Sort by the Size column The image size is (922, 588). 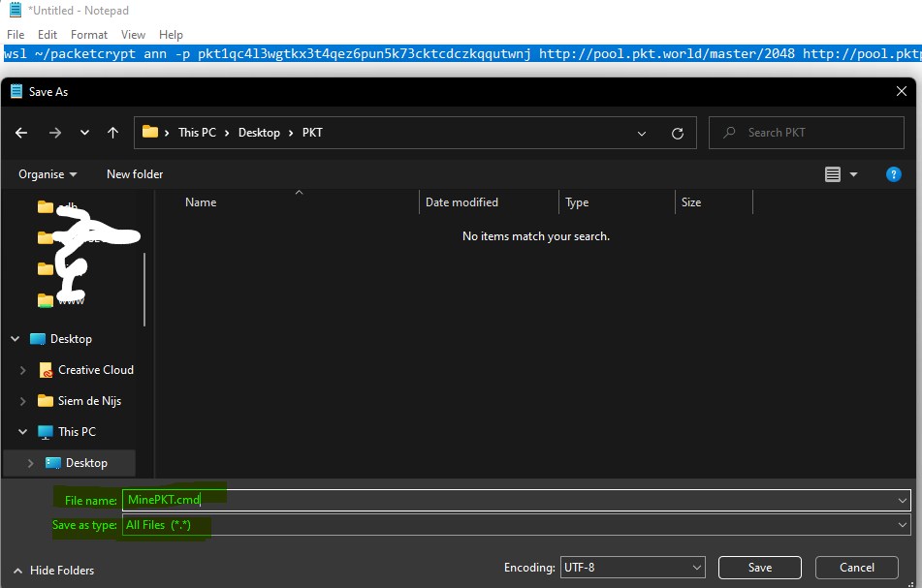(x=691, y=202)
